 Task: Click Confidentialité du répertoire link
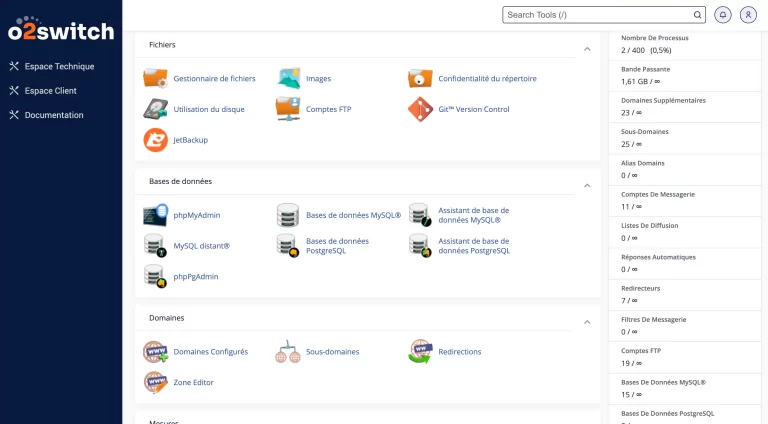[x=487, y=78]
